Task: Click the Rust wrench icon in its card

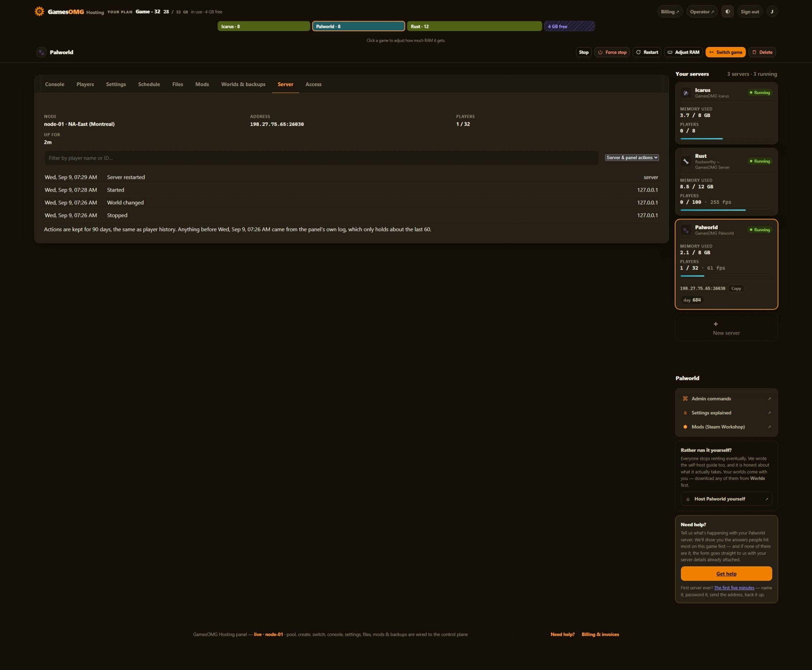Action: click(686, 161)
